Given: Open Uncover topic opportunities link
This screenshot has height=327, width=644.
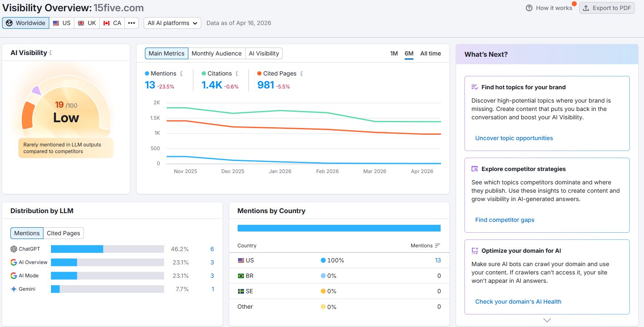Looking at the screenshot, I should [x=514, y=138].
